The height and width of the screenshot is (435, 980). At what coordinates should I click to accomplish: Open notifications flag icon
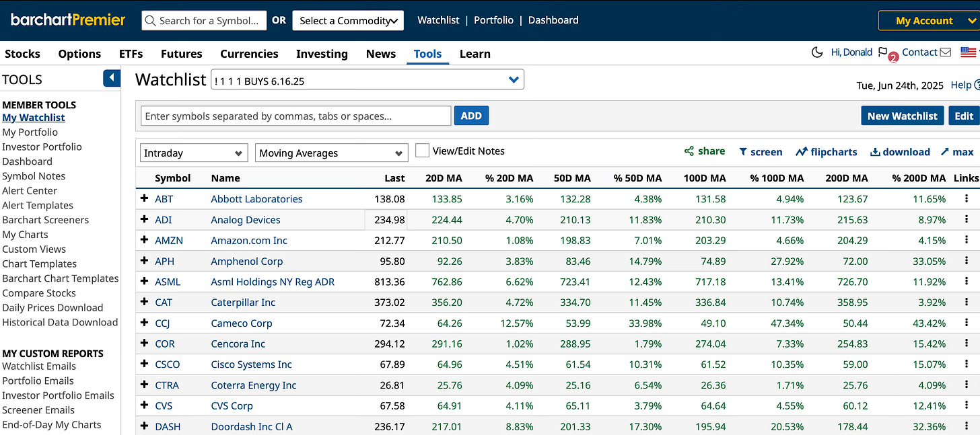point(883,52)
